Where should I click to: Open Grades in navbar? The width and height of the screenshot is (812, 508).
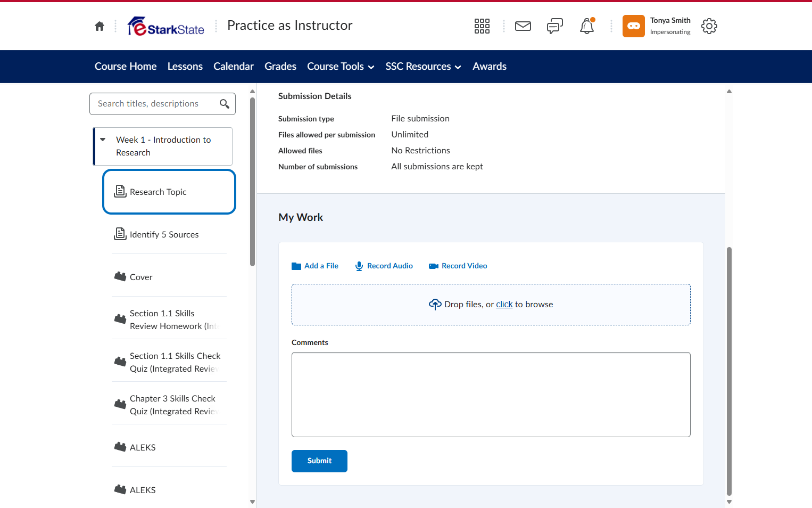280,67
